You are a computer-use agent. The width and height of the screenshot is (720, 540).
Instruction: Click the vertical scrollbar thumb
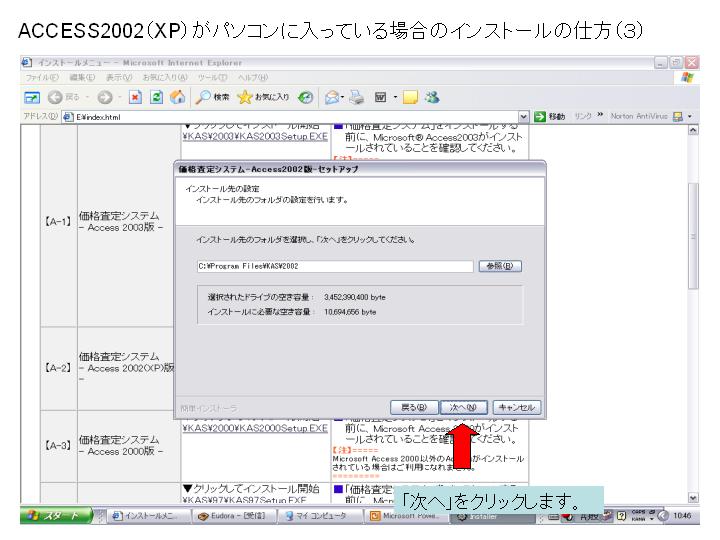tap(693, 236)
